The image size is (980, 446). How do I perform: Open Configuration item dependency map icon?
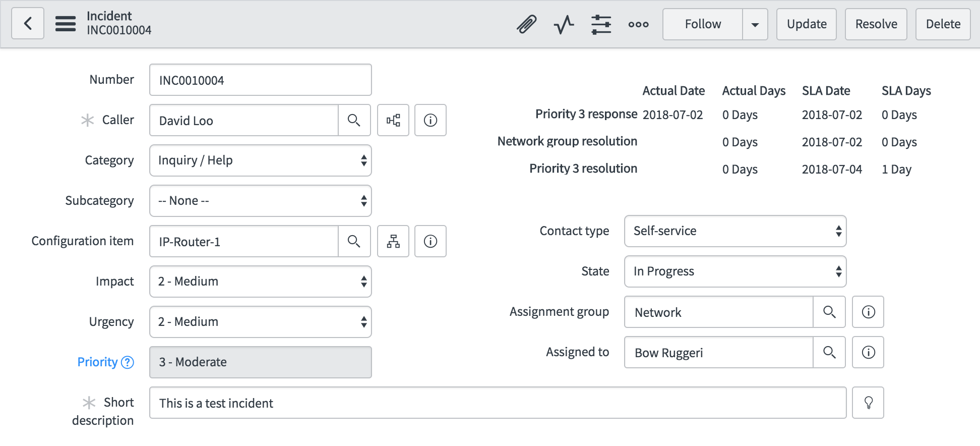(393, 241)
